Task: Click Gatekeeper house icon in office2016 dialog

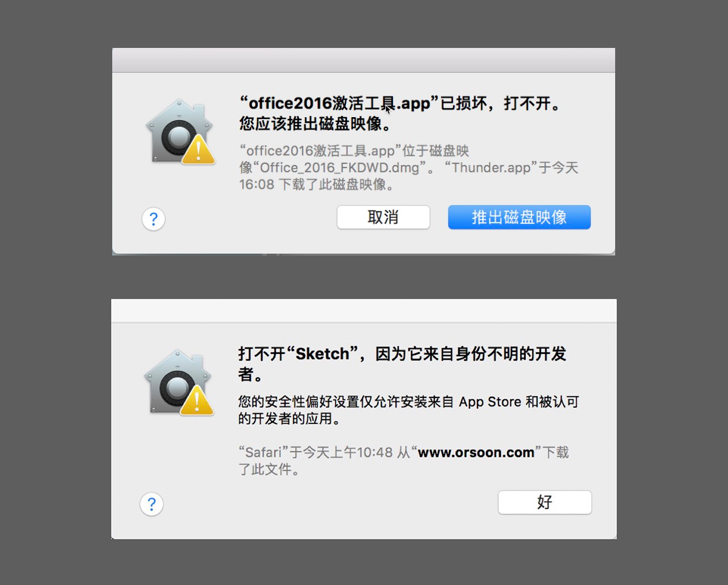Action: click(x=180, y=131)
